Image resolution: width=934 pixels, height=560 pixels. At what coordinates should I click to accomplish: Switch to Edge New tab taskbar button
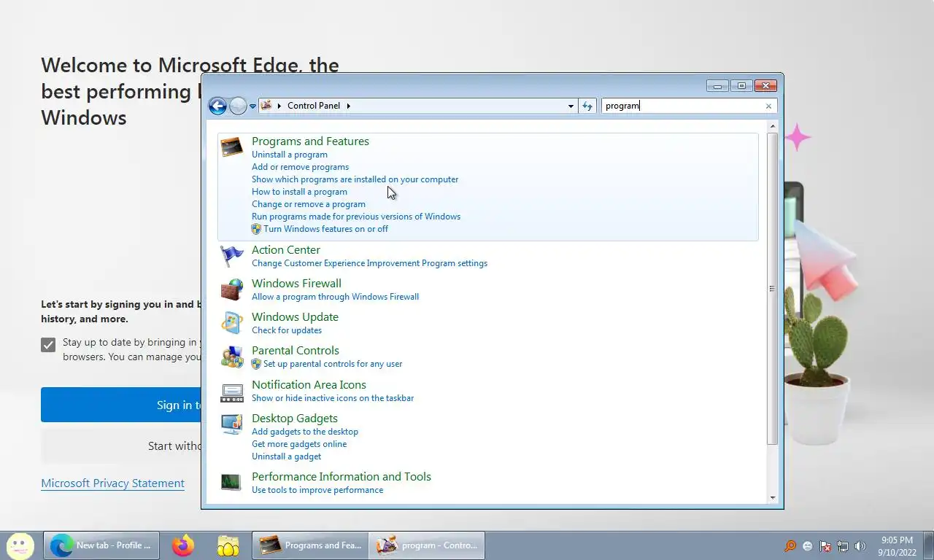pos(101,545)
